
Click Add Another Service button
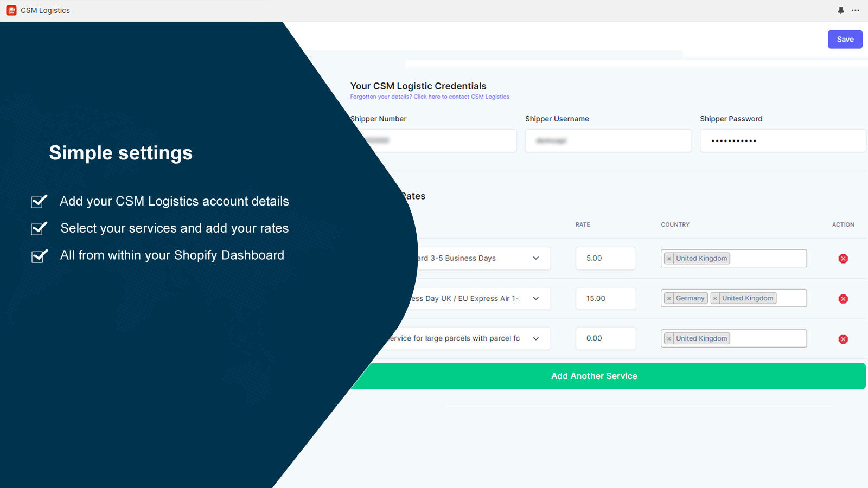pos(608,376)
